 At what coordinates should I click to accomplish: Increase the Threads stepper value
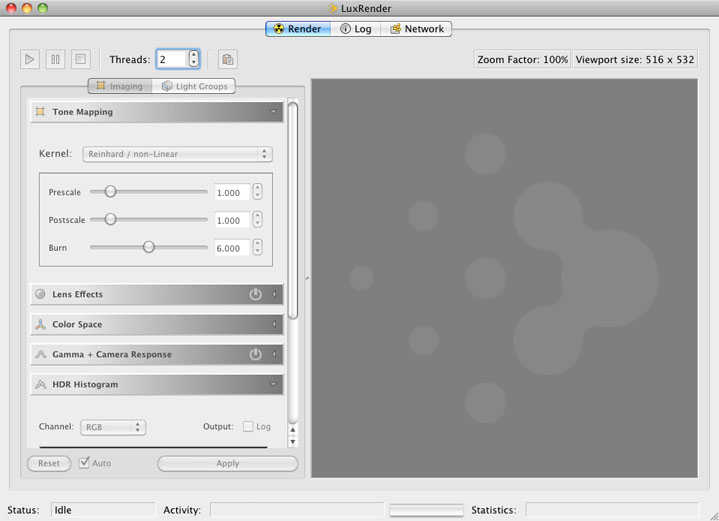tap(194, 55)
